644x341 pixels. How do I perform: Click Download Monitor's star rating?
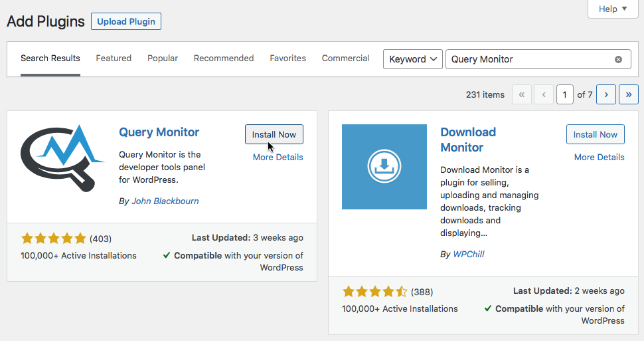[375, 292]
